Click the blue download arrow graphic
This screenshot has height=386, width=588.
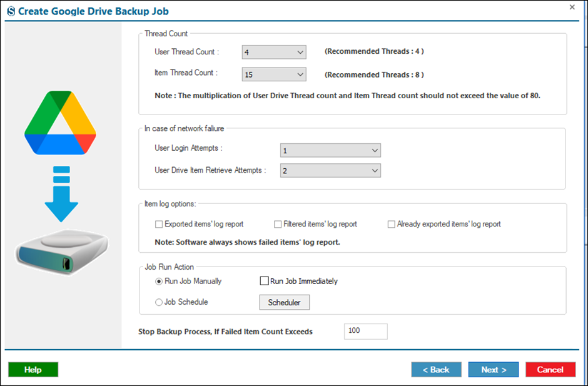pos(61,194)
